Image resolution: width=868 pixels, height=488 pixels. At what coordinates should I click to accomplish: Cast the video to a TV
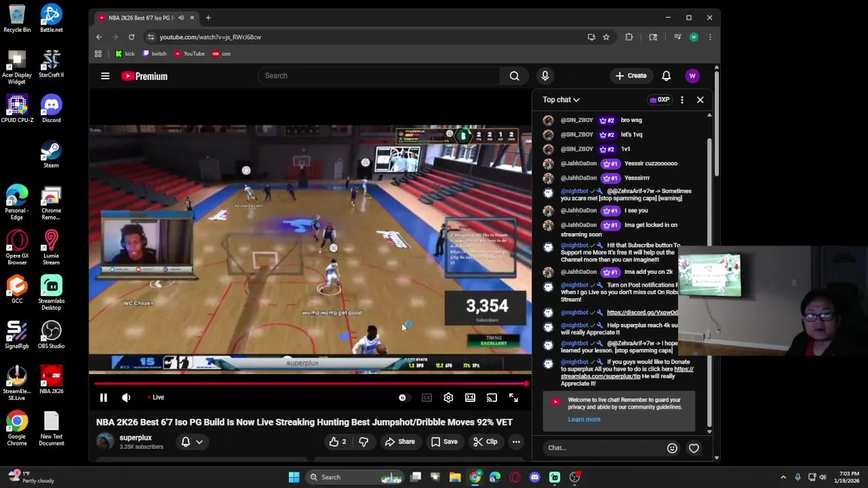coord(492,398)
